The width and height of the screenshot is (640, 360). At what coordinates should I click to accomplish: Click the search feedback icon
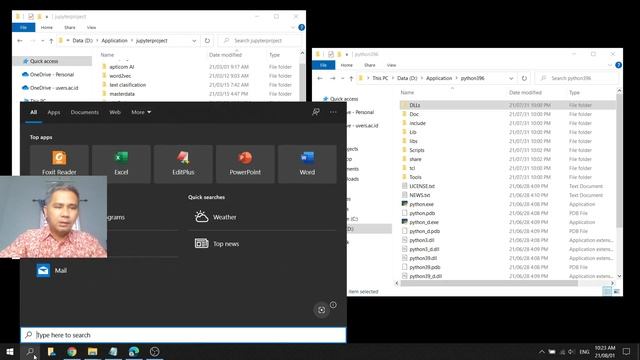[316, 112]
